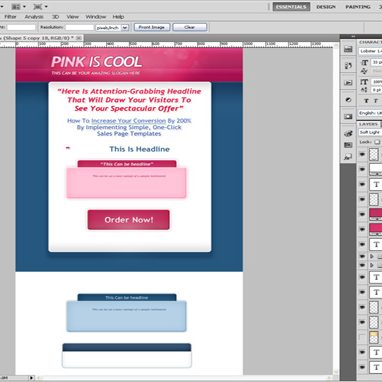The width and height of the screenshot is (382, 382).
Task: Open the Actions panel play icon
Action: (348, 83)
